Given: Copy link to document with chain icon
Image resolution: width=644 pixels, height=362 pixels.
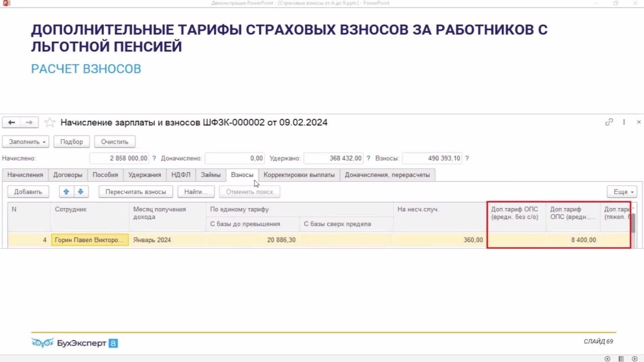Looking at the screenshot, I should (x=609, y=122).
